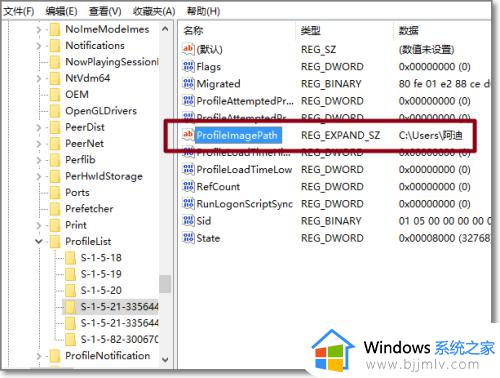Click the RefCount value icon
500x378 pixels.
(188, 186)
